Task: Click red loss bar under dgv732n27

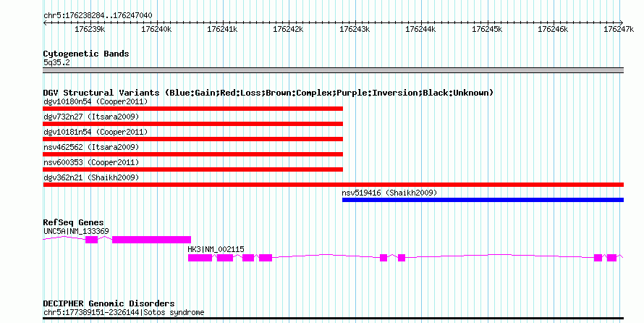Action: [192, 124]
